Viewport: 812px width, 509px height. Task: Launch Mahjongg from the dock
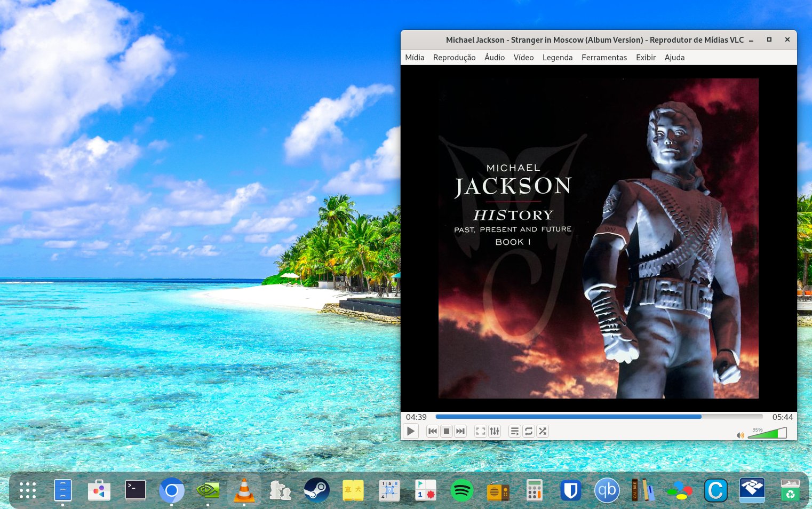(x=353, y=490)
